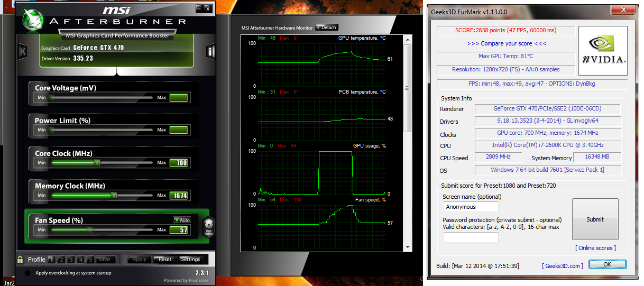Click the CPU Intel Core i7-2600K field
Image resolution: width=644 pixels, height=286 pixels.
(548, 145)
